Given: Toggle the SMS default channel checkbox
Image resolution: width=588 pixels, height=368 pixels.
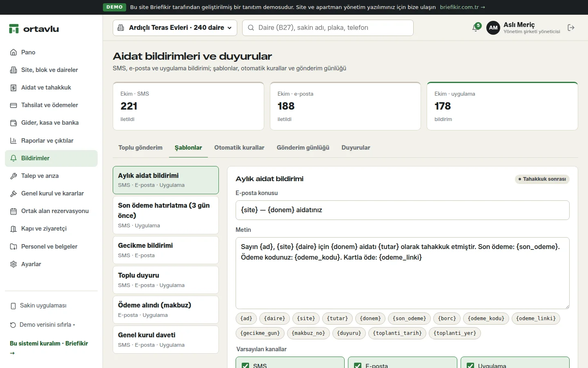Looking at the screenshot, I should click(245, 366).
